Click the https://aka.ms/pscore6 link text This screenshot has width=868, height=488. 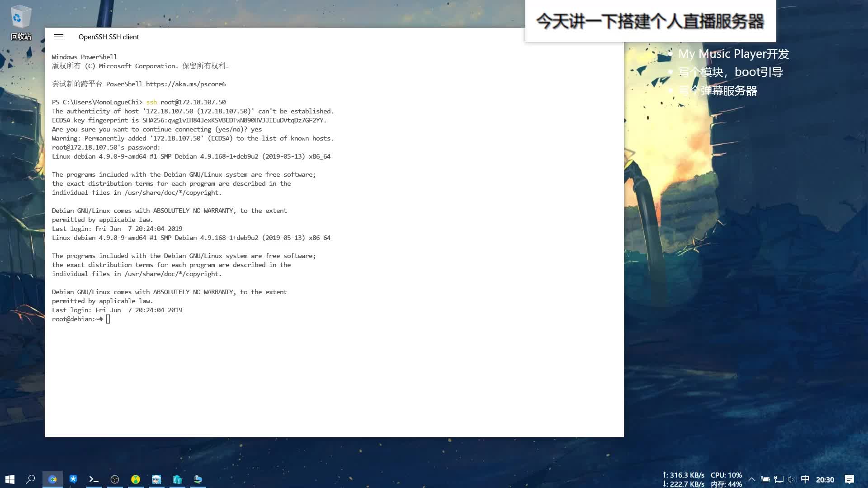click(x=185, y=84)
